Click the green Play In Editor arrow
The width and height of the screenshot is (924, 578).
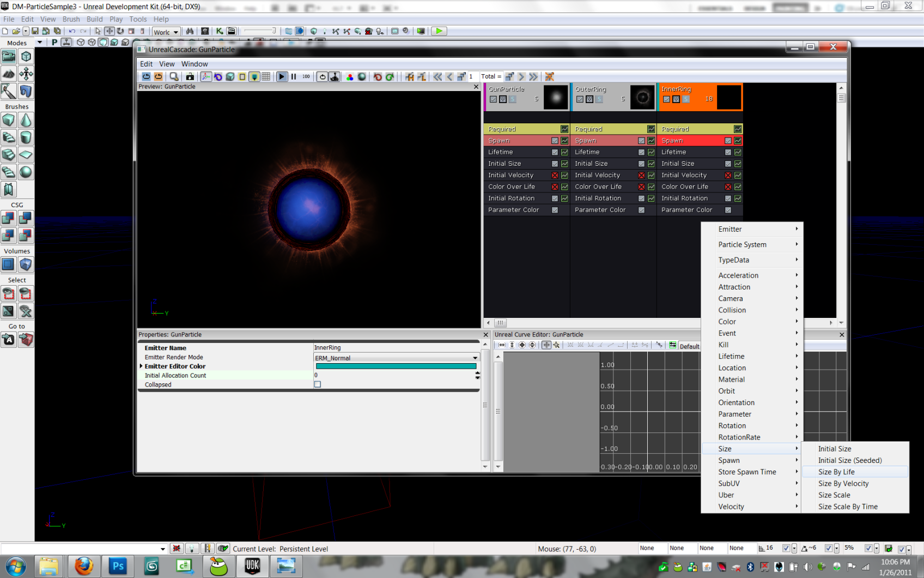pyautogui.click(x=439, y=31)
